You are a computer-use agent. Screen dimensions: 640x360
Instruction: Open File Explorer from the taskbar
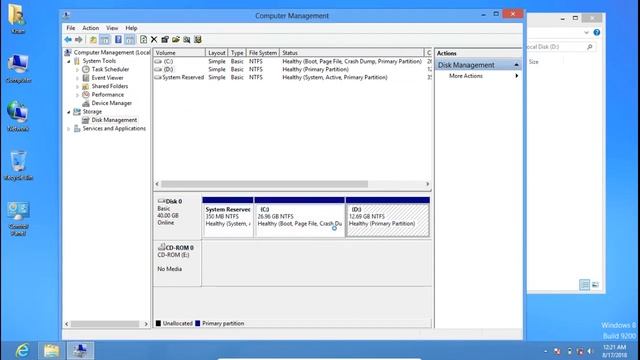coord(51,351)
